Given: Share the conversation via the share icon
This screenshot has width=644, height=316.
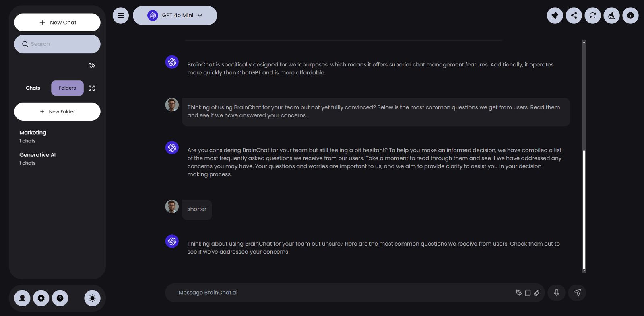Looking at the screenshot, I should click(574, 15).
